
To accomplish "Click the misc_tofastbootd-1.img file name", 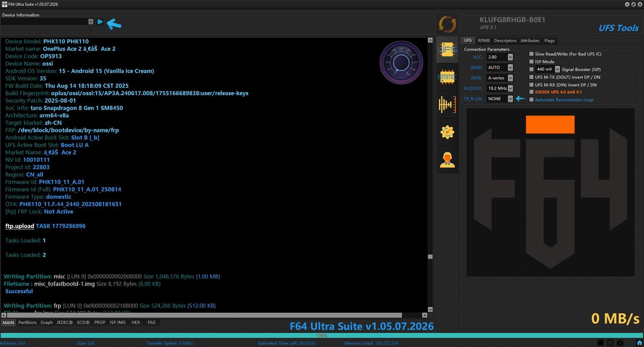I will pyautogui.click(x=64, y=284).
